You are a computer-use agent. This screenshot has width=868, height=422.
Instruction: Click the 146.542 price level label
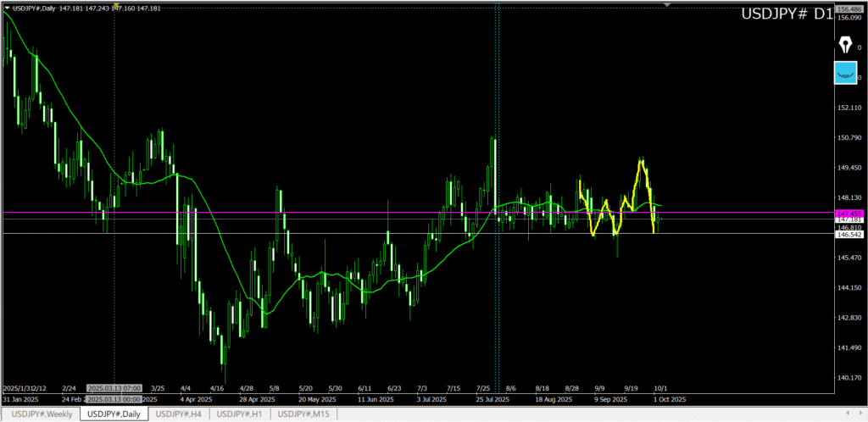pyautogui.click(x=849, y=235)
